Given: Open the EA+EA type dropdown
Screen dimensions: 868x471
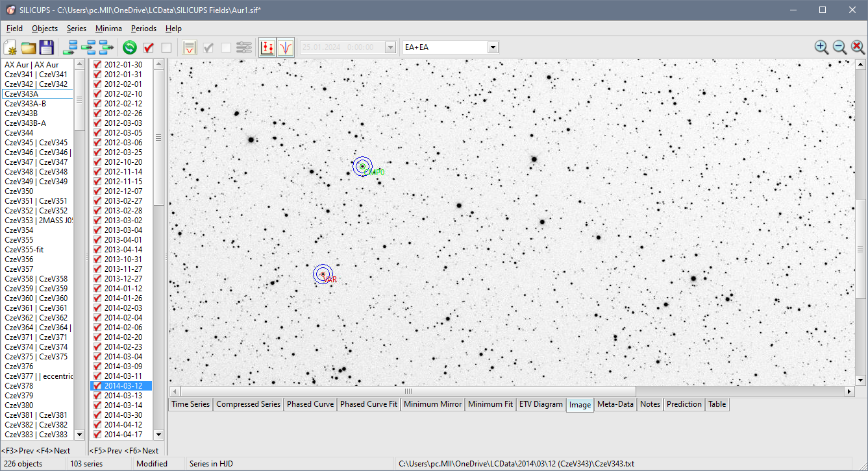Looking at the screenshot, I should pos(493,47).
